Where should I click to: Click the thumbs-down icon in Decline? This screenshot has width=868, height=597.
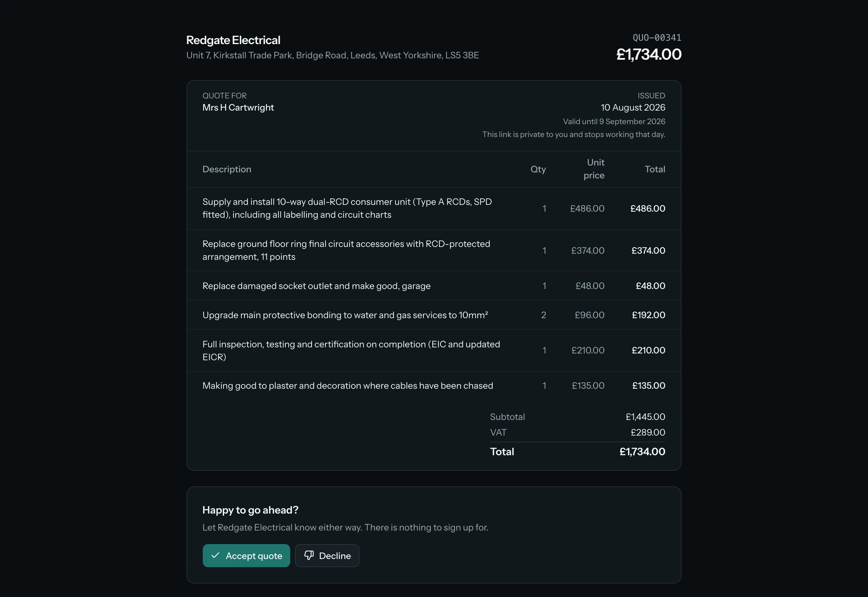[309, 556]
